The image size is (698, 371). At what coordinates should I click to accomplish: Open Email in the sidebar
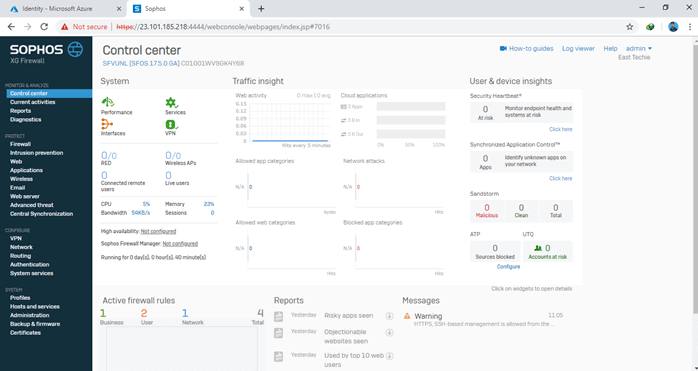(x=17, y=188)
